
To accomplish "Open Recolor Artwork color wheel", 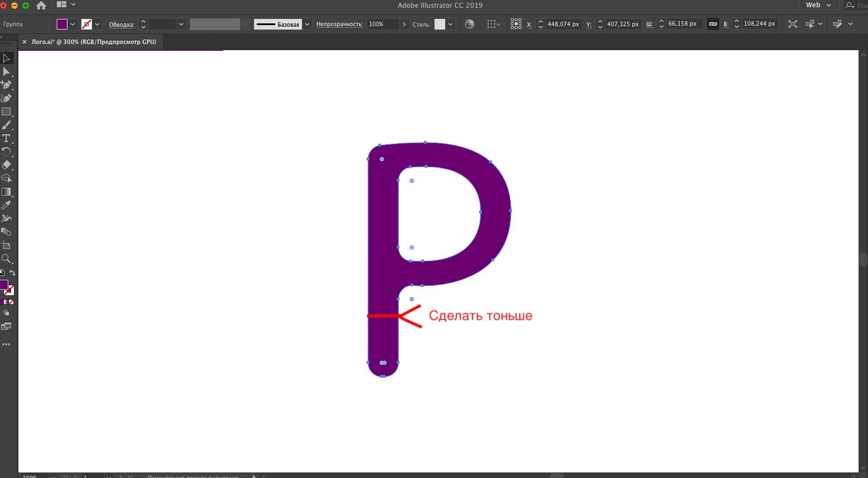I will 470,24.
